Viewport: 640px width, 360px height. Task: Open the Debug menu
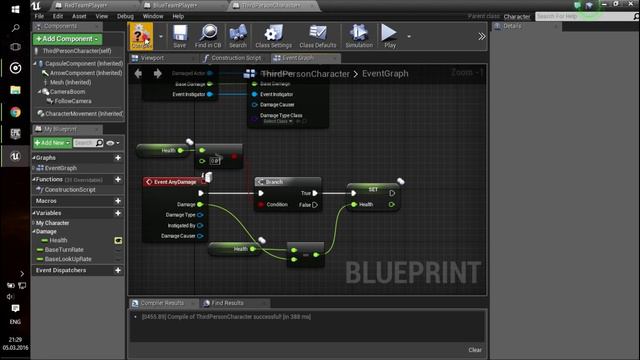point(125,16)
